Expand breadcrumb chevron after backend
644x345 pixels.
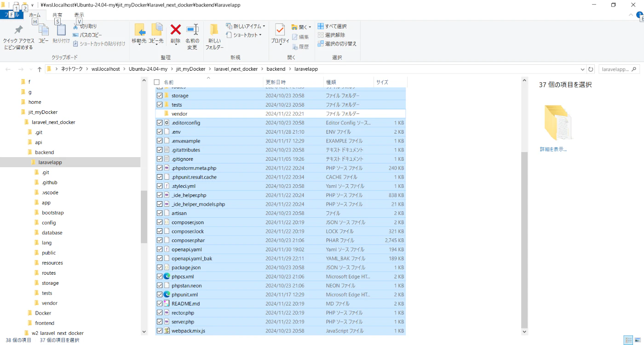tap(290, 69)
